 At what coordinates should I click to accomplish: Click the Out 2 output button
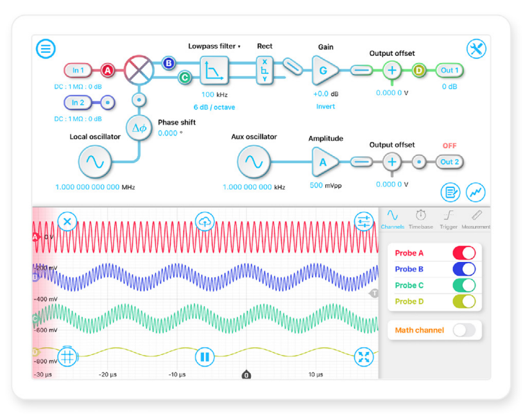click(449, 162)
